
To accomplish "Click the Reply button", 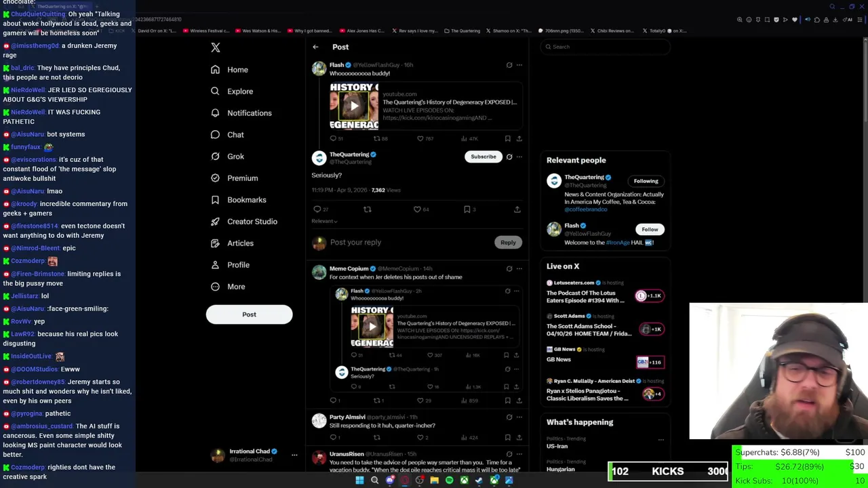I will [508, 243].
